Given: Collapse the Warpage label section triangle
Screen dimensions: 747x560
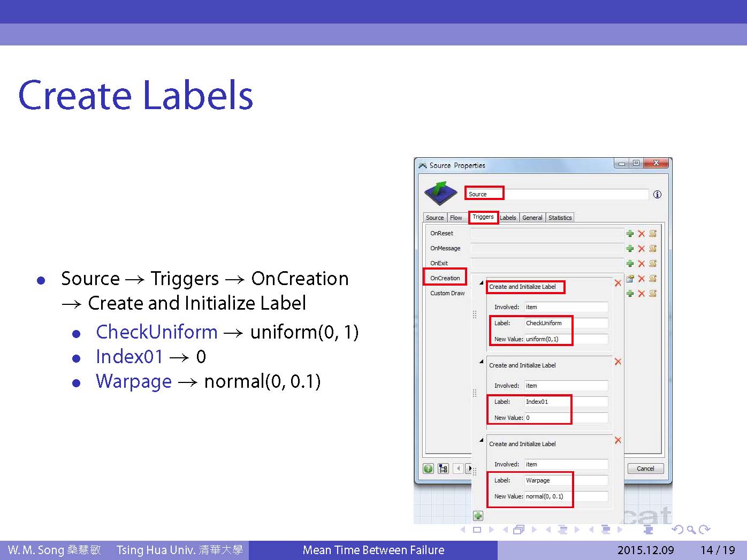Looking at the screenshot, I should [482, 440].
